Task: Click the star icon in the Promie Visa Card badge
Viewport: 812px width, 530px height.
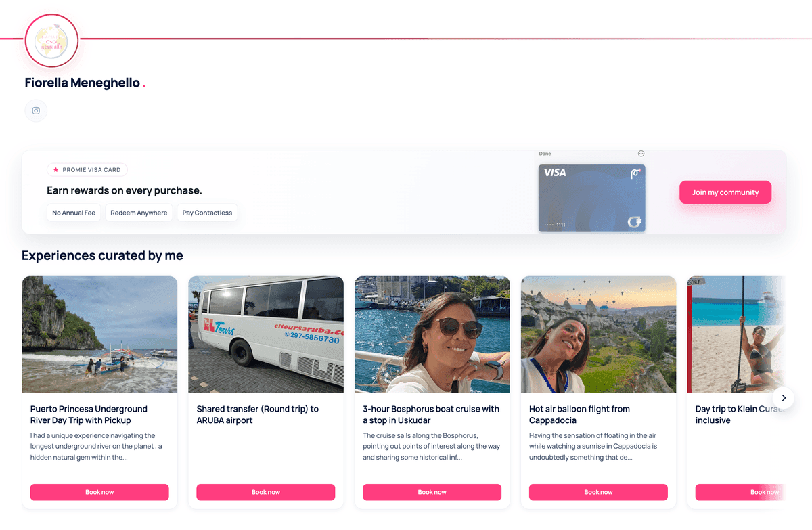Action: point(55,170)
